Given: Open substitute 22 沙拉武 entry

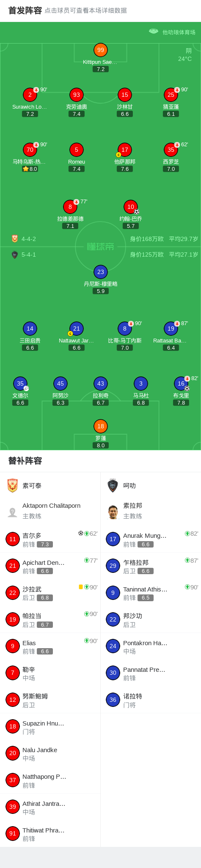Looking at the screenshot, I should click(50, 593).
